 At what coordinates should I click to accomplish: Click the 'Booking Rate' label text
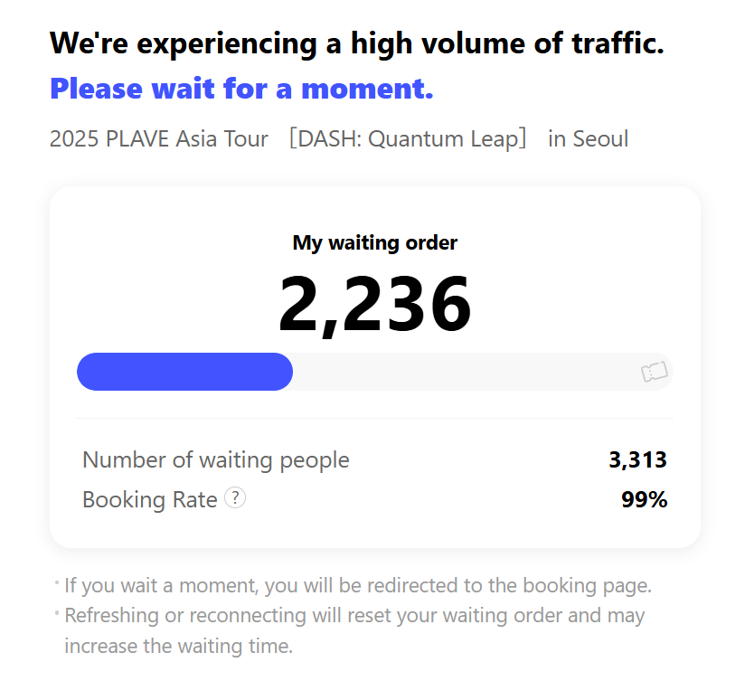pos(149,499)
